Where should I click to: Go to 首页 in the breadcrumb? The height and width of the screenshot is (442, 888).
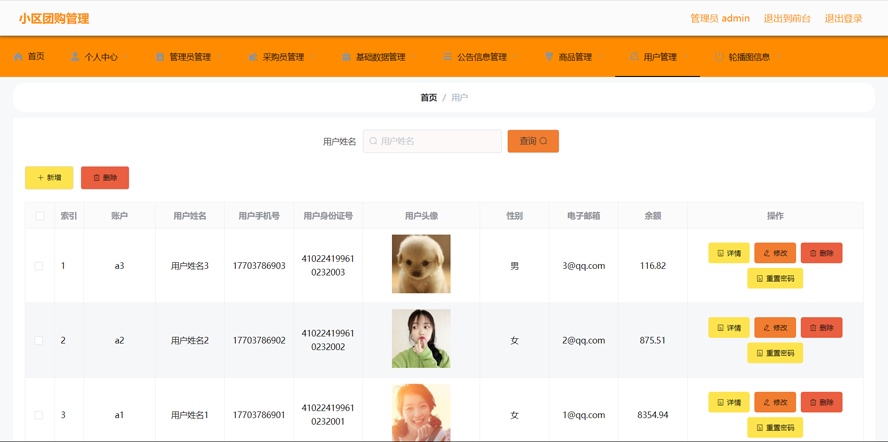pyautogui.click(x=429, y=97)
